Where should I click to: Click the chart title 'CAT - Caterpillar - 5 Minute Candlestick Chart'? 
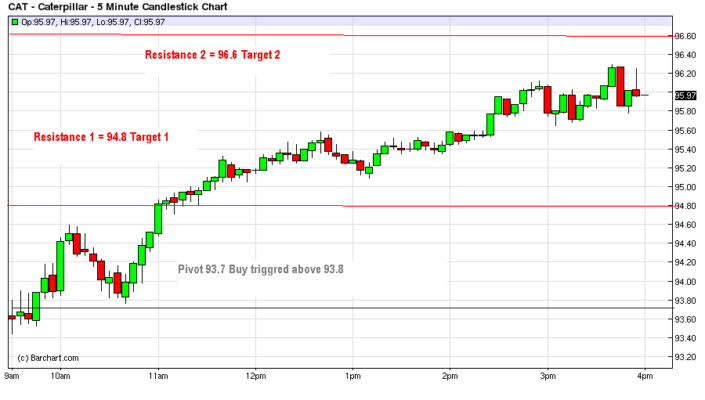point(118,7)
